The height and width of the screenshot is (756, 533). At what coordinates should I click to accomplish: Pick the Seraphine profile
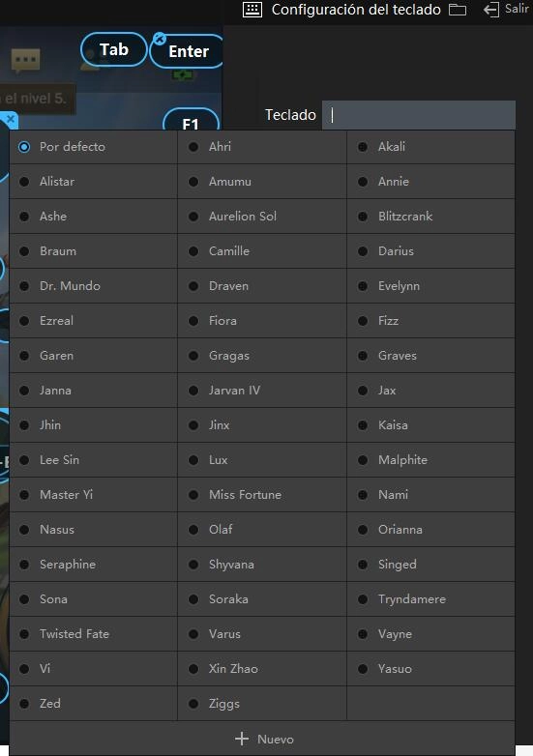(x=94, y=565)
